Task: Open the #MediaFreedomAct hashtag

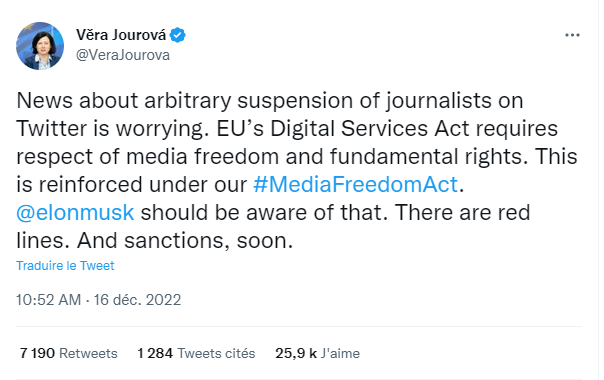Action: pos(355,184)
